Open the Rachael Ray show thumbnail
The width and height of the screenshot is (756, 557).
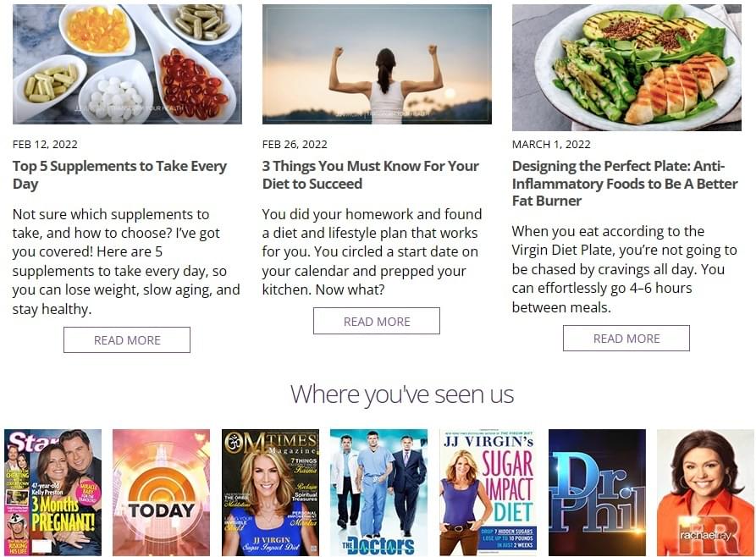tap(705, 493)
